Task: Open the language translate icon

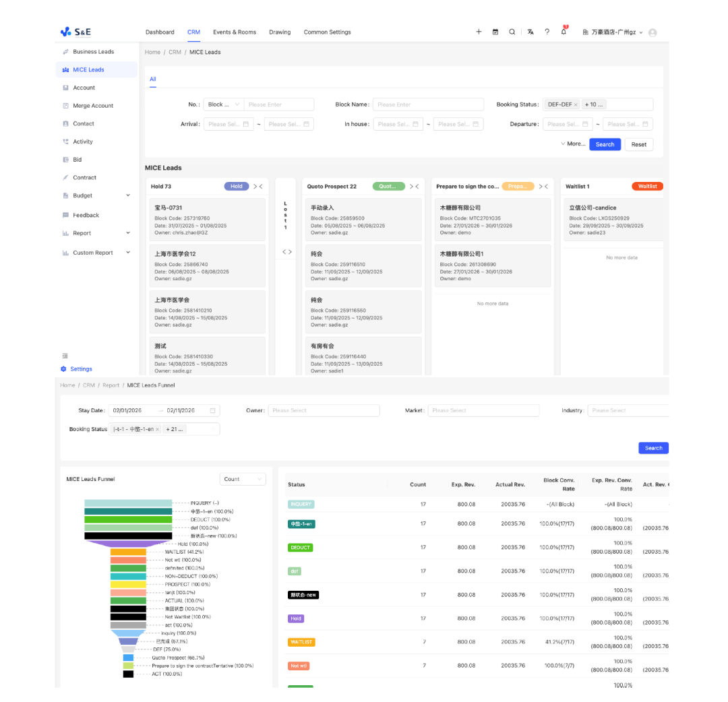Action: coord(530,32)
